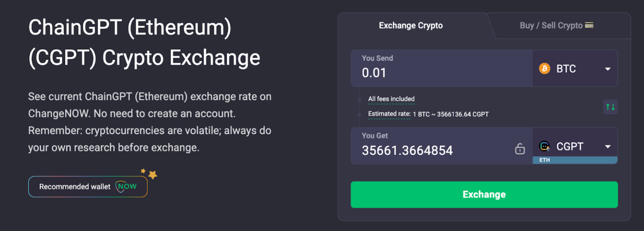The width and height of the screenshot is (644, 231).
Task: Click the dashed 'All fees included' text
Action: (x=391, y=99)
